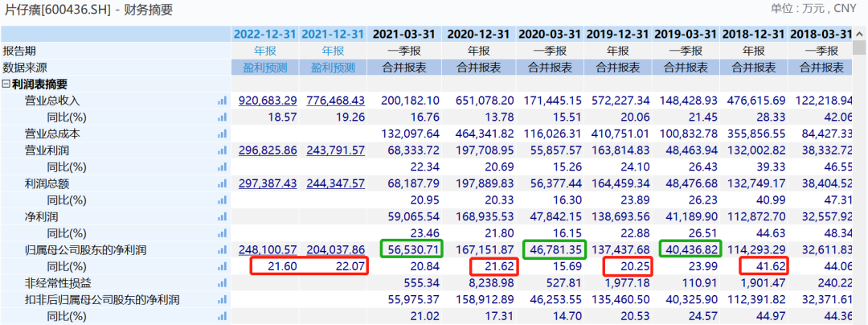Screen dimensions: 868x325
Task: Click the net profit value 138,693.56
Action: pos(620,217)
